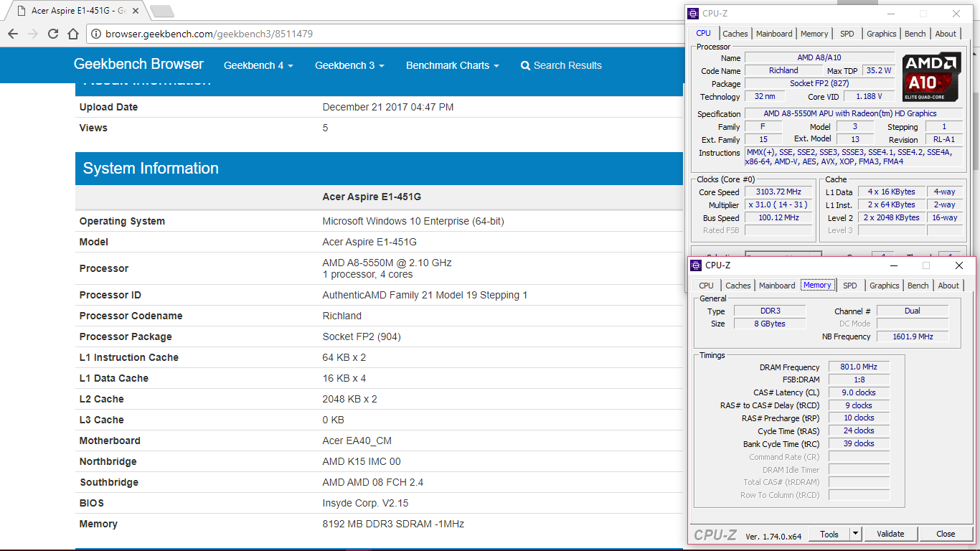Click Core Speed 3103.72 MHz value

pyautogui.click(x=778, y=192)
